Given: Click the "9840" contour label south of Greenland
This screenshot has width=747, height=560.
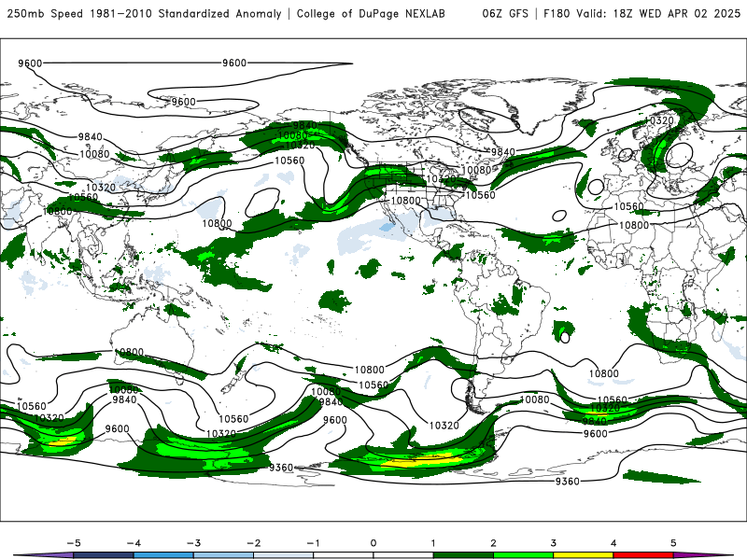Looking at the screenshot, I should (x=503, y=152).
